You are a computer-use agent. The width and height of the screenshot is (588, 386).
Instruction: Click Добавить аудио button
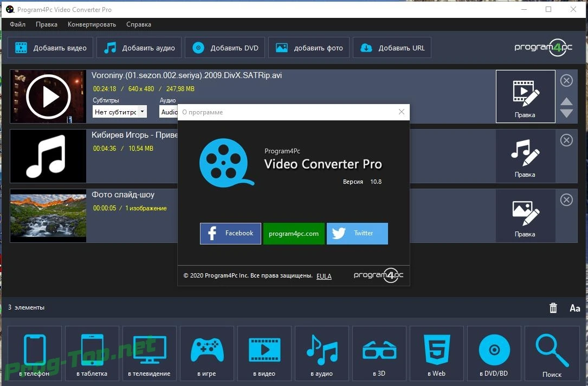coord(139,48)
